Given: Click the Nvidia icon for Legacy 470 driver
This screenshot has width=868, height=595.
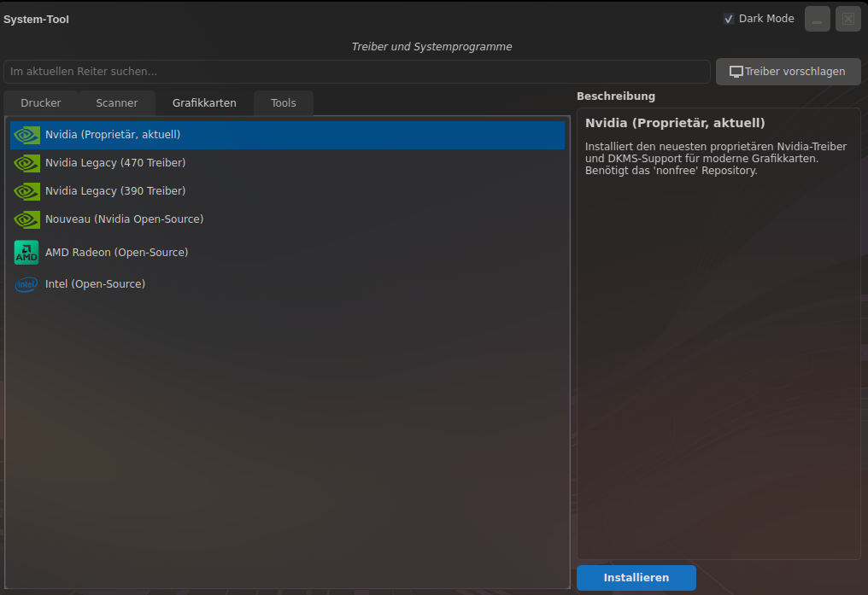Looking at the screenshot, I should coord(27,163).
